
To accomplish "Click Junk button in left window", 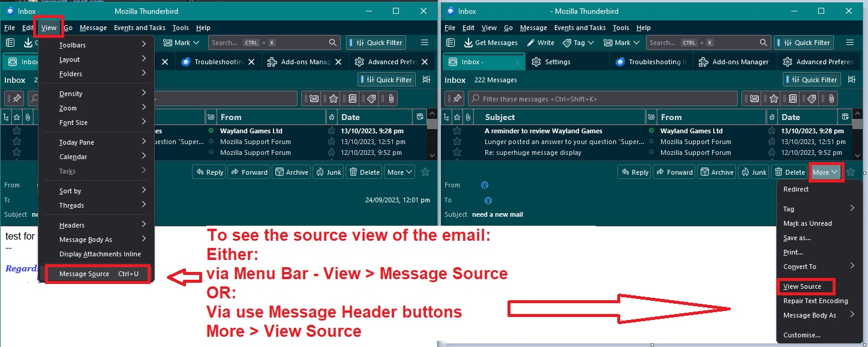I will [329, 172].
